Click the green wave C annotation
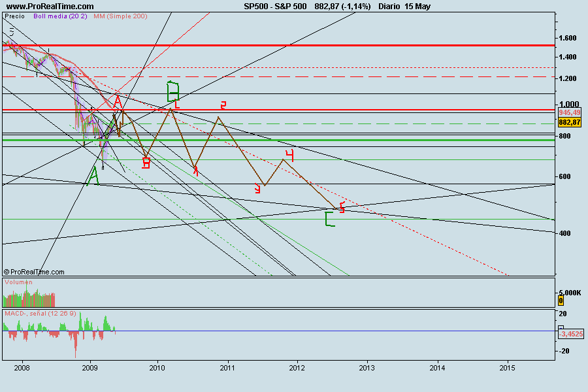This screenshot has height=392, width=588. point(330,219)
